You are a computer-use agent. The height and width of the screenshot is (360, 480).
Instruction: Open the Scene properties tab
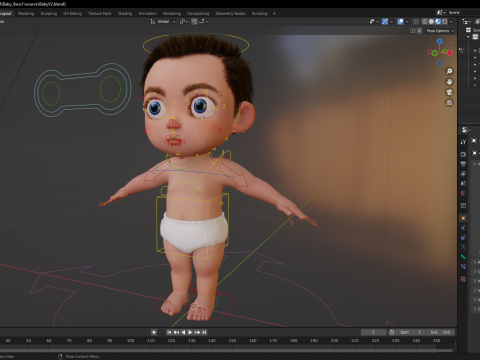[x=463, y=183]
